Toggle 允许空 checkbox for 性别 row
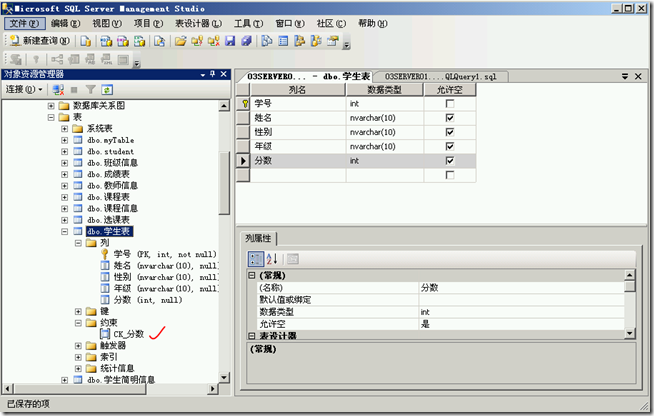 [450, 132]
